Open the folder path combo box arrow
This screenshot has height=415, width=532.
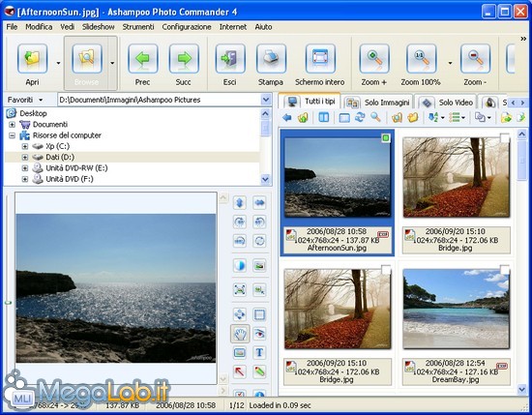click(266, 100)
